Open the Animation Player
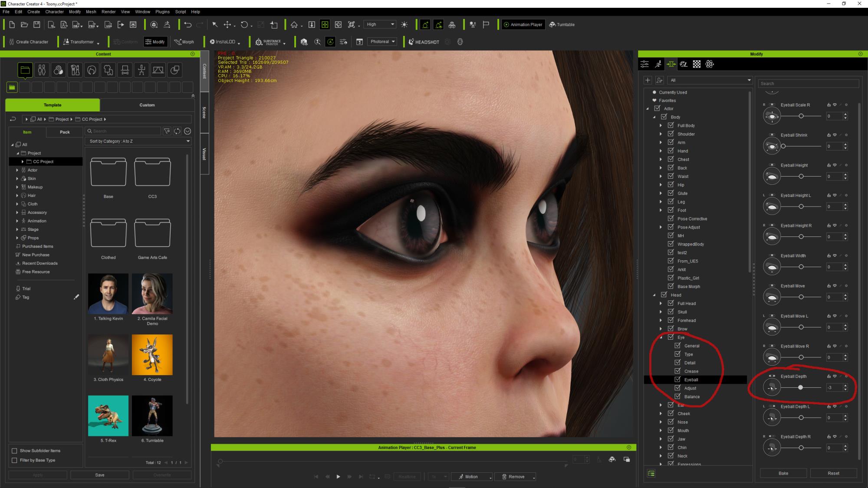The image size is (868, 488). (523, 25)
